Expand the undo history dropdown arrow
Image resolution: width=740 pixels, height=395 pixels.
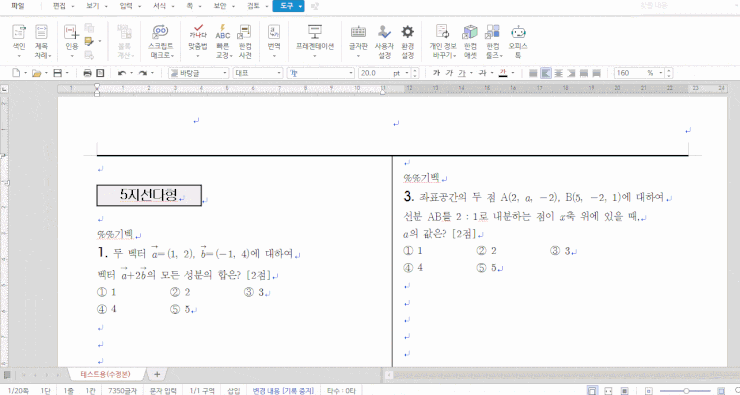pyautogui.click(x=132, y=73)
